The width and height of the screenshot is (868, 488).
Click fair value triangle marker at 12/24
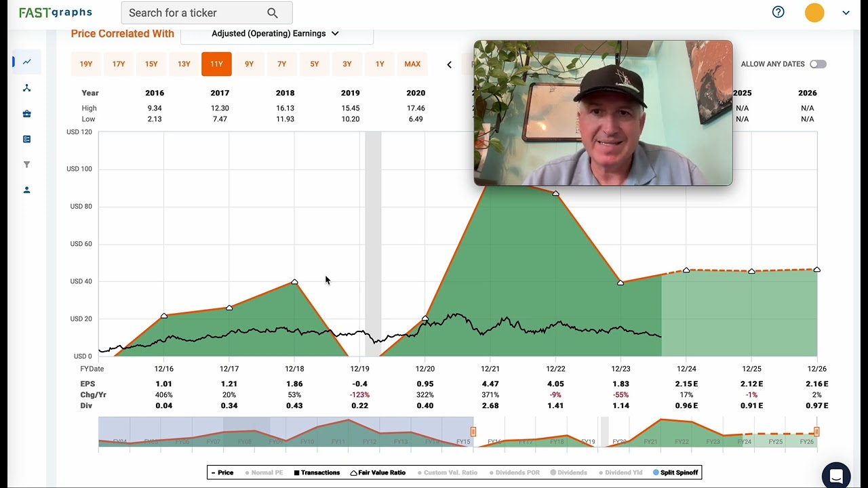686,270
